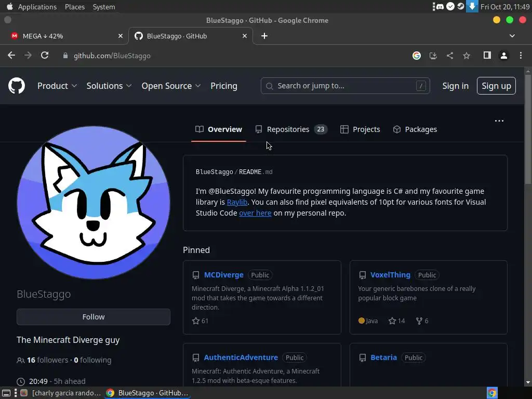Image resolution: width=532 pixels, height=399 pixels.
Task: Toggle the Chrome side panel icon
Action: click(487, 55)
